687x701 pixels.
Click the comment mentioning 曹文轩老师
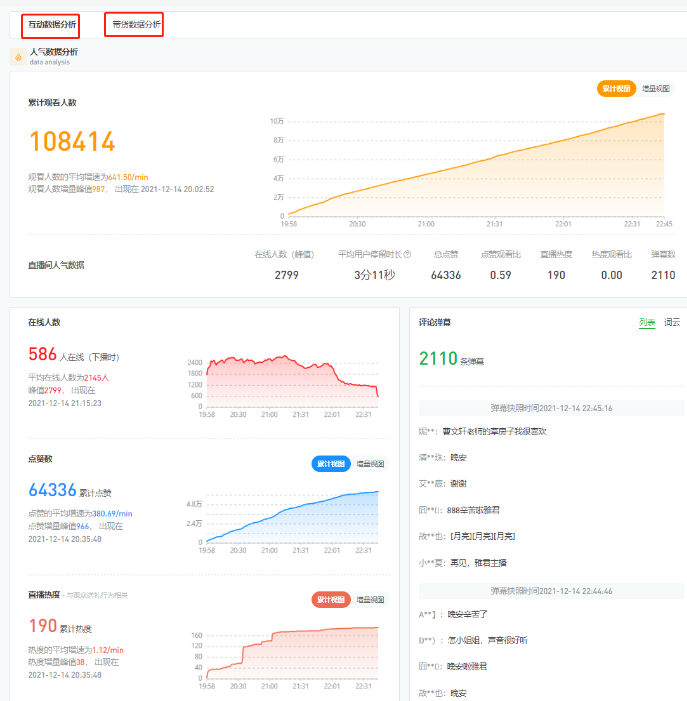[x=495, y=431]
